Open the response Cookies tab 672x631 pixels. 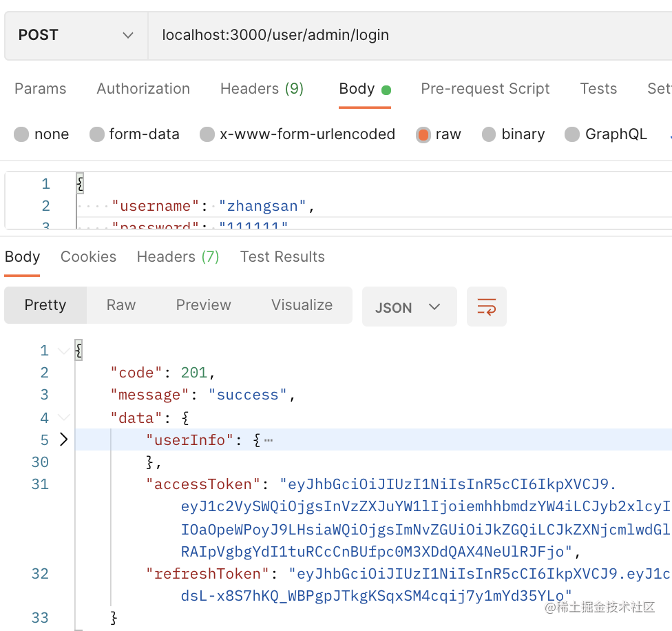[88, 257]
